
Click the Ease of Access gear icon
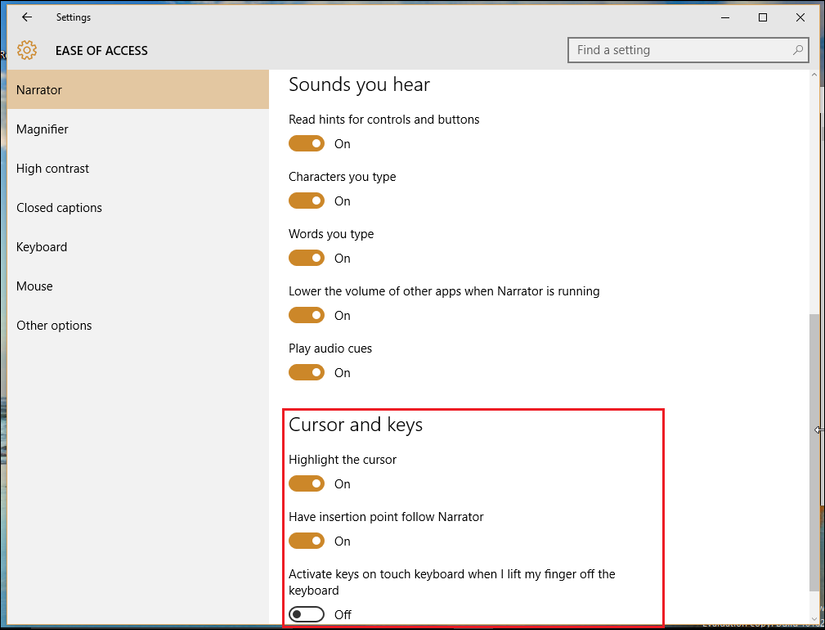(29, 50)
